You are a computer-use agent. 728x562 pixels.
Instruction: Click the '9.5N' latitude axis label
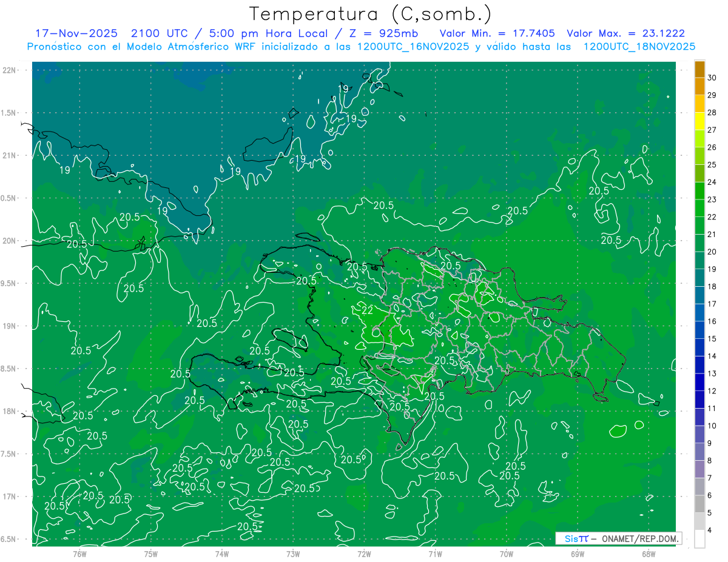[9, 283]
